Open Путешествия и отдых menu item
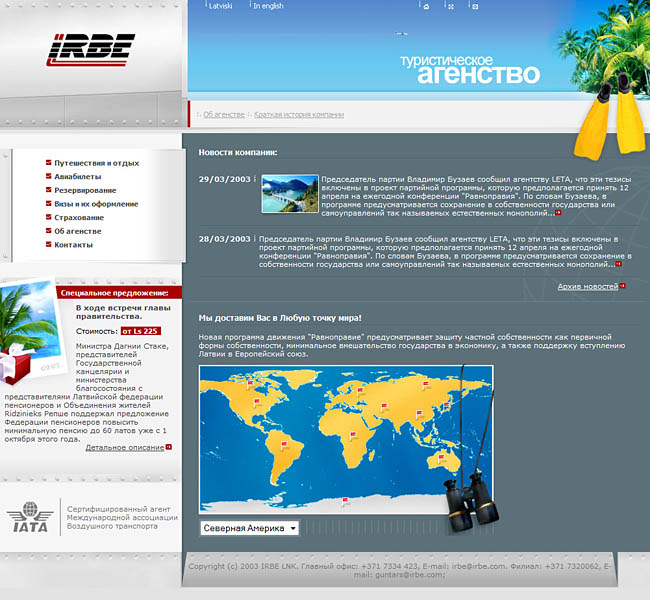The width and height of the screenshot is (650, 600). click(96, 162)
